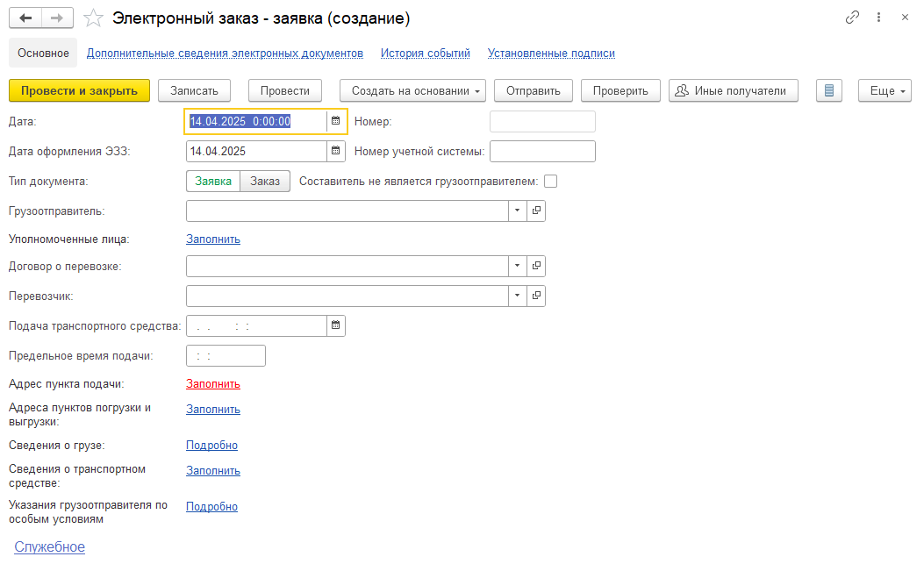Open the Договор о перевозке record icon
Screen dimensions: 924x564
(536, 266)
